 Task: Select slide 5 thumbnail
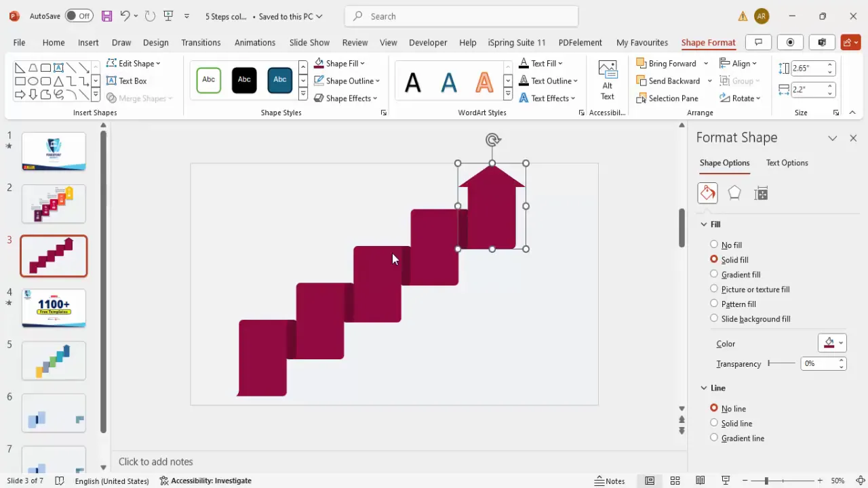click(54, 360)
